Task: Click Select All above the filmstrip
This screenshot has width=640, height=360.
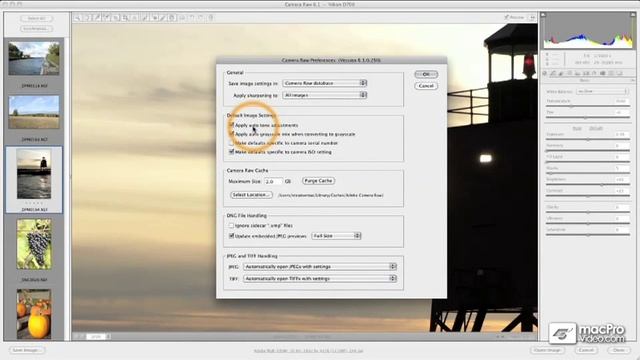Action: click(x=36, y=19)
